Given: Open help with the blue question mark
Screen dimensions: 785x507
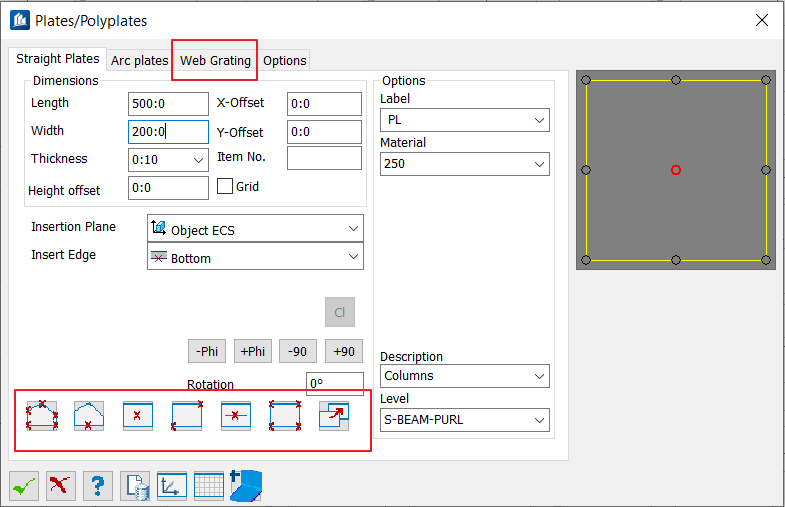Looking at the screenshot, I should [98, 485].
